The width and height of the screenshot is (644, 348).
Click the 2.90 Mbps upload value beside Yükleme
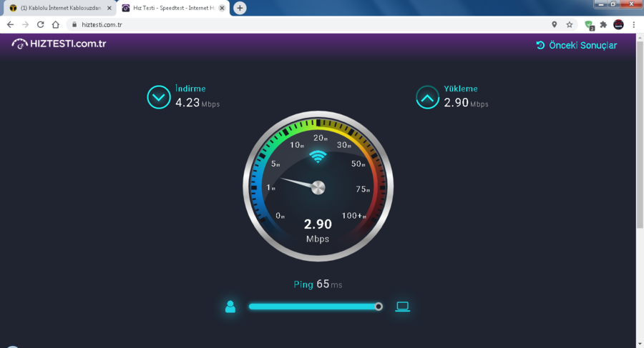coord(466,103)
